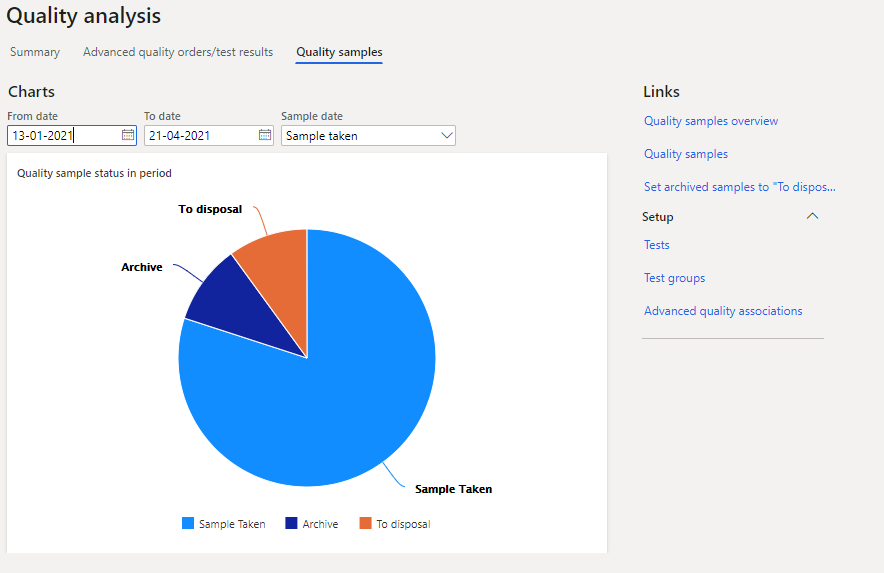Expand the Sample date dropdown arrow
The image size is (884, 573).
tap(447, 135)
